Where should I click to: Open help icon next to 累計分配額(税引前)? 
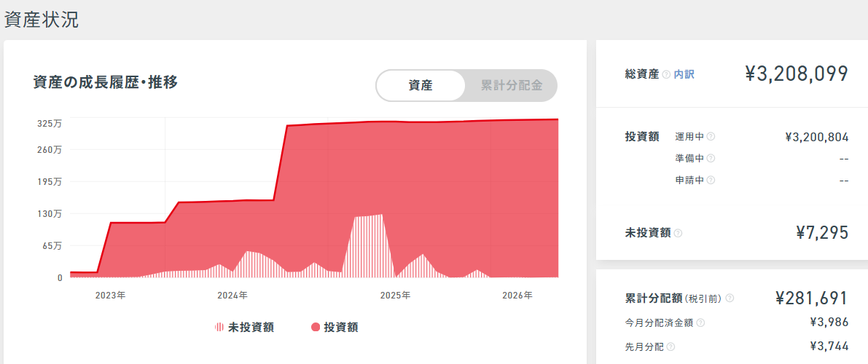click(730, 298)
